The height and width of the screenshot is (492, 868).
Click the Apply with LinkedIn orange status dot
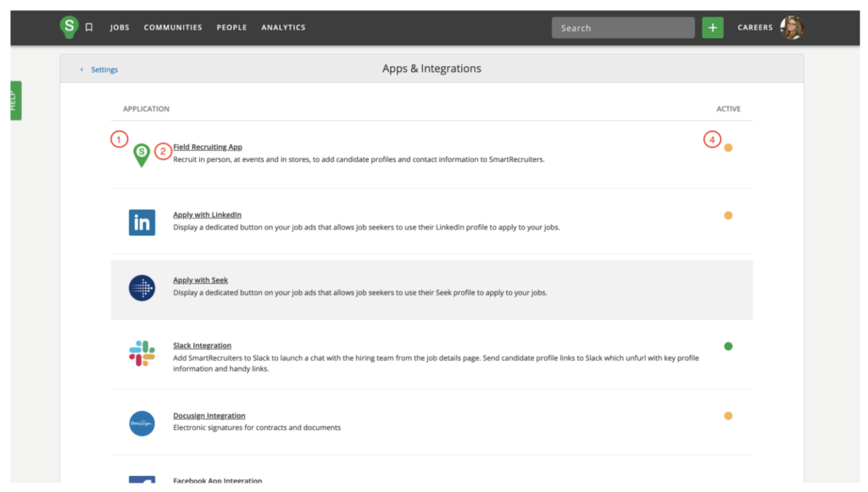pos(728,216)
